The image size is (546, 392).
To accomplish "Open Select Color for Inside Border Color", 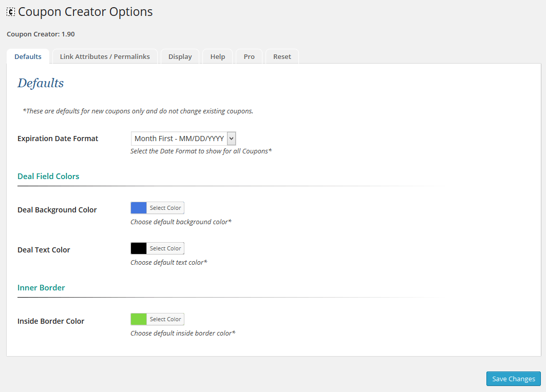I will (x=165, y=319).
